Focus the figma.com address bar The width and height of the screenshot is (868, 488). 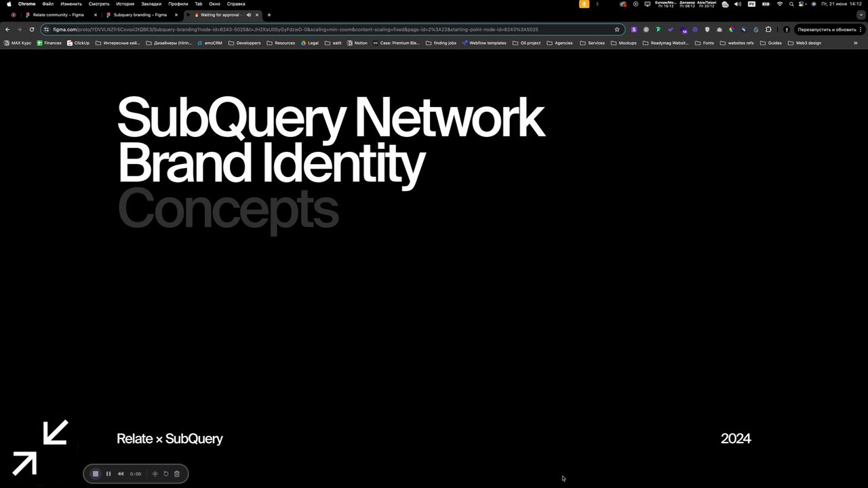tap(332, 29)
